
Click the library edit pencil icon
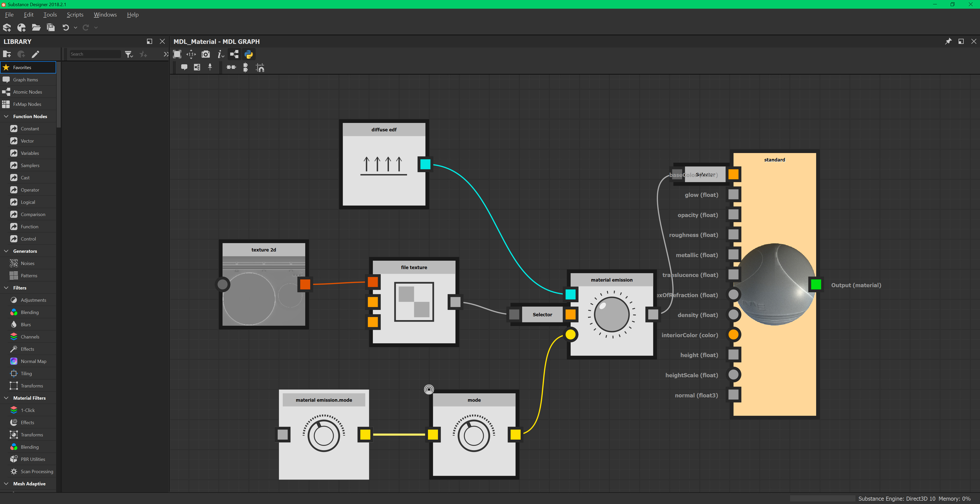35,54
